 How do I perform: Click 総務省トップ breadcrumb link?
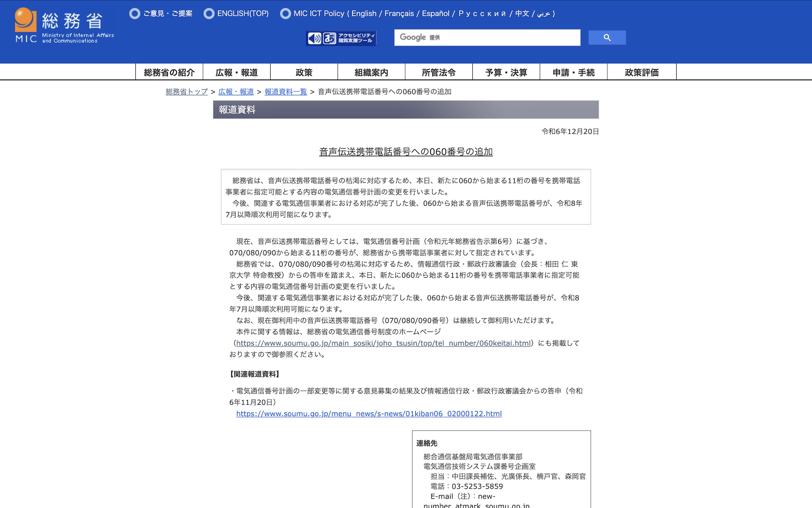click(x=187, y=92)
